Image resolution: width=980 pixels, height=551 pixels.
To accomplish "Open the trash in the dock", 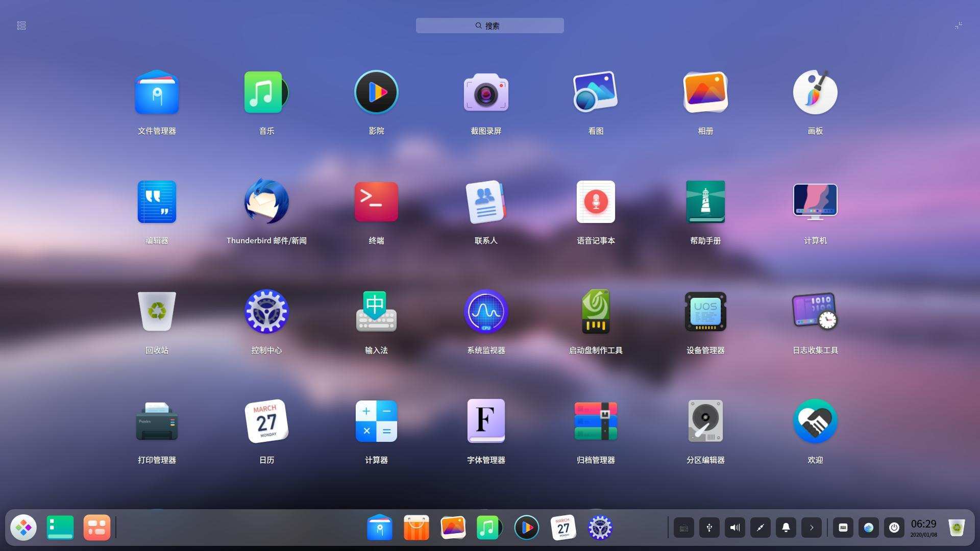I will click(957, 528).
